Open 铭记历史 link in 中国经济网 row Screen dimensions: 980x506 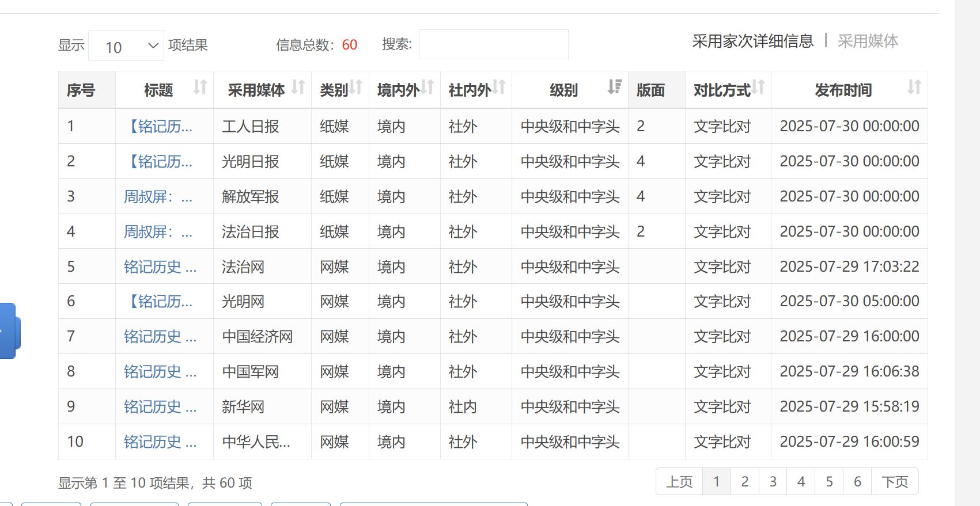pos(160,337)
